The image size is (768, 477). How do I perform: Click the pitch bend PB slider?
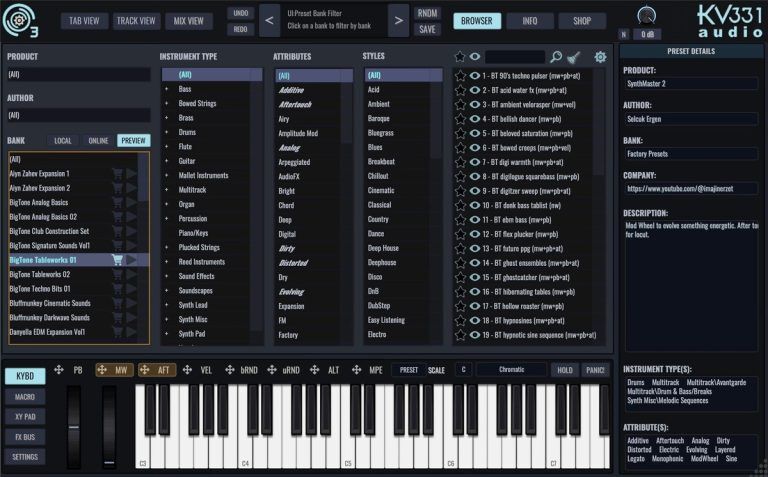click(74, 426)
